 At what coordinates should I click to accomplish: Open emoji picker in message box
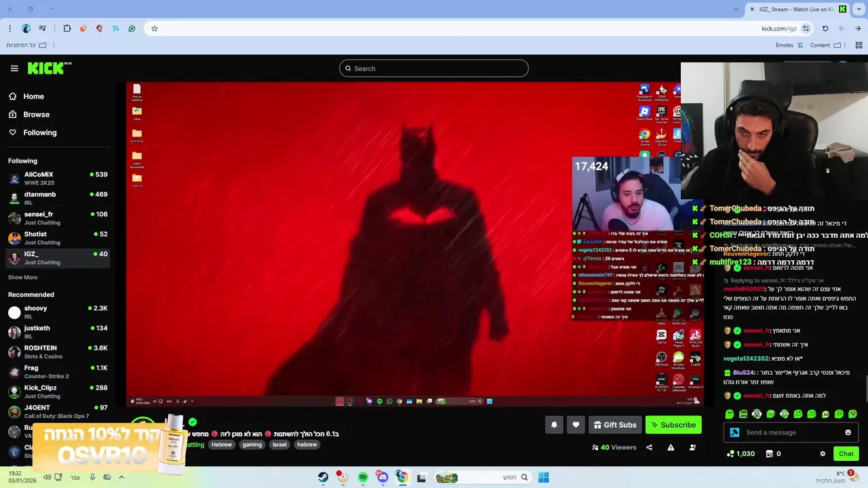848,432
